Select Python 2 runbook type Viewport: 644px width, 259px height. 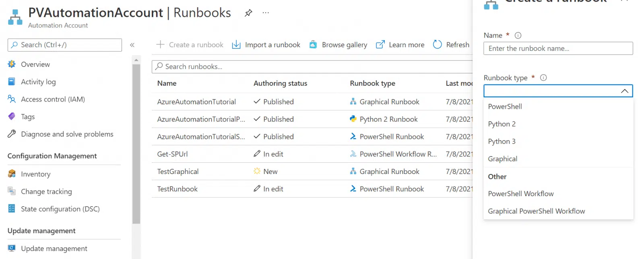[558, 124]
